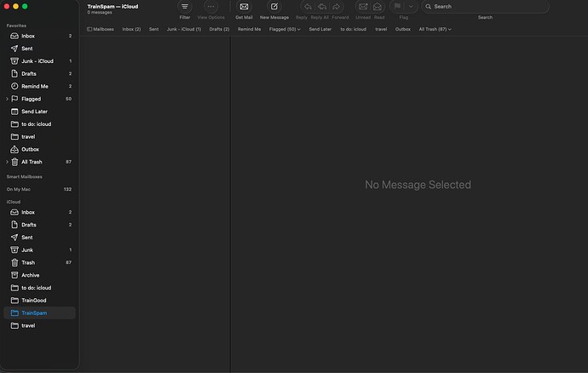Select the Archive mailbox under iCloud
The image size is (588, 373).
pos(30,275)
